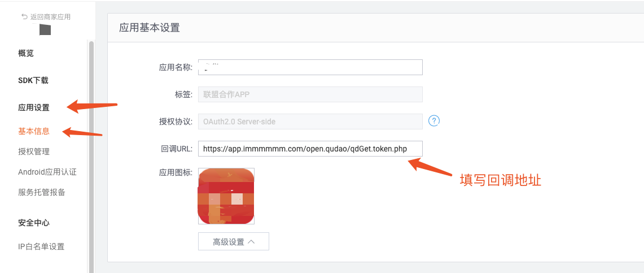644x273 pixels.
Task: Click the 授权协议 field showing OAuth2.0 Server-side
Action: (x=310, y=122)
